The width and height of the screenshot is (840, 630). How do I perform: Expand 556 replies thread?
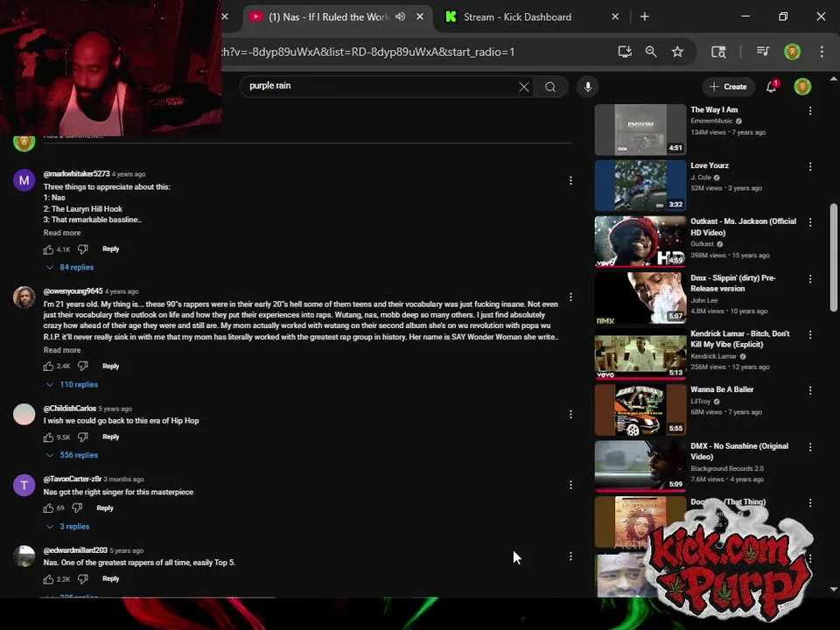(72, 455)
